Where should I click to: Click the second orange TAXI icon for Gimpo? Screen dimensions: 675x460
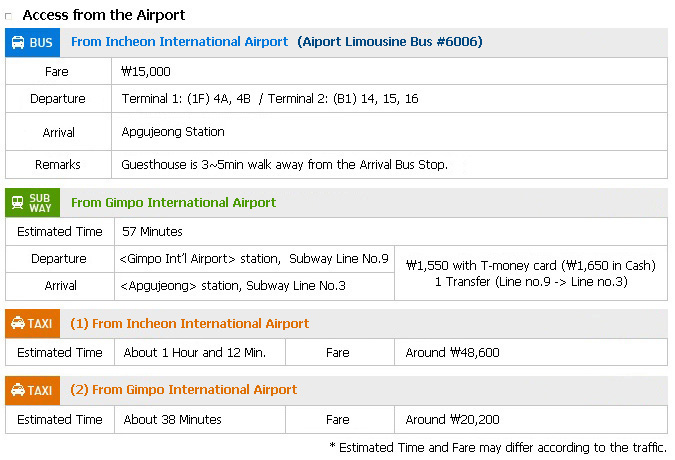(x=32, y=390)
